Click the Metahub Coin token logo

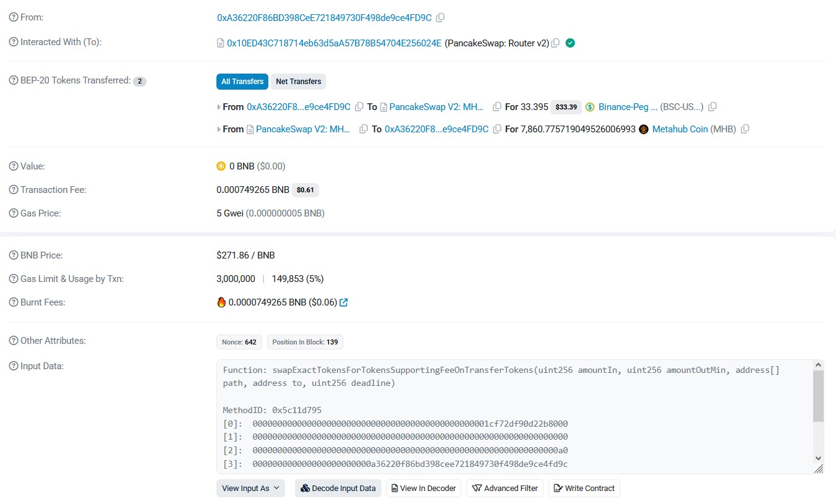pos(644,129)
